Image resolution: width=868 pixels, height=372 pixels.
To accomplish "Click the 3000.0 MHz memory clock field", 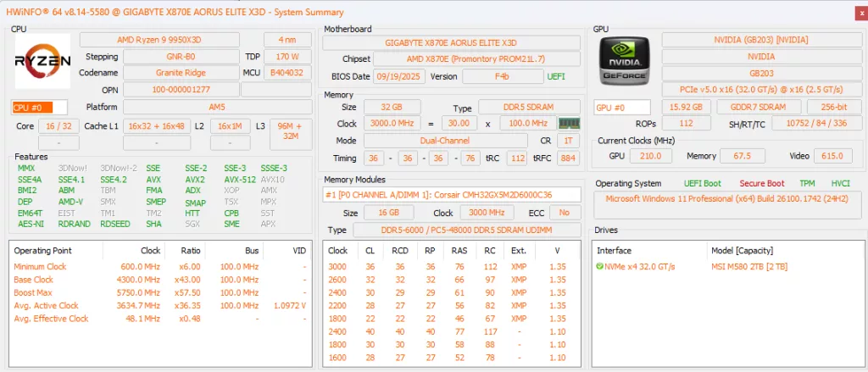I will pos(392,123).
